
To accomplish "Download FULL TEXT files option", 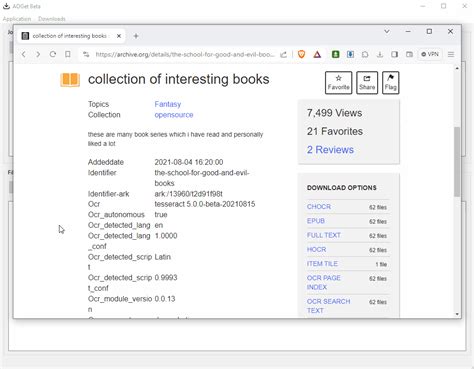I will tap(324, 235).
